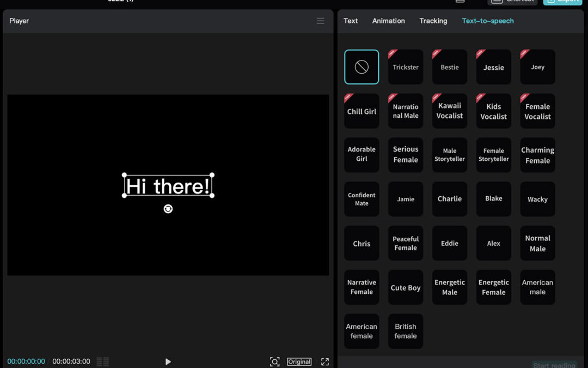Select the no-voice (none) option
This screenshot has width=588, height=368.
362,67
